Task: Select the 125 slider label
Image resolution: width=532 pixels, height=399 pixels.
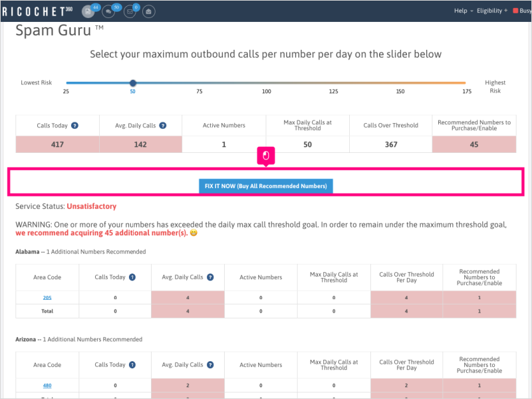Action: click(333, 91)
